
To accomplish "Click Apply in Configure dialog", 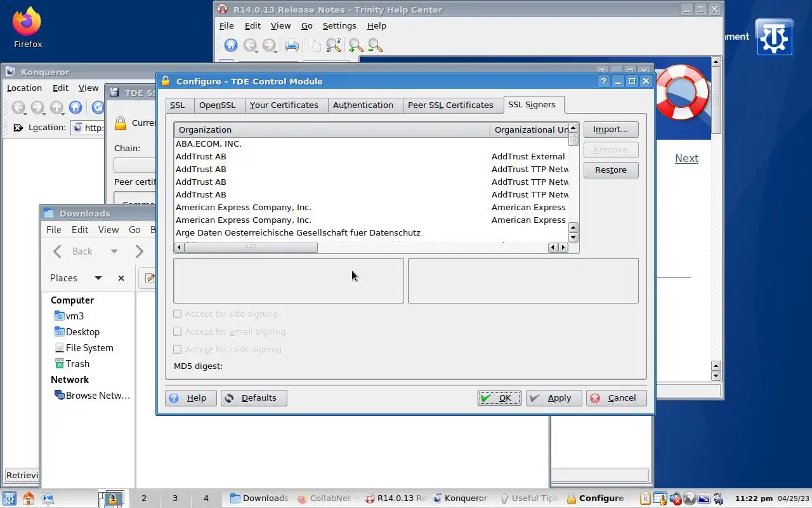I will 554,398.
